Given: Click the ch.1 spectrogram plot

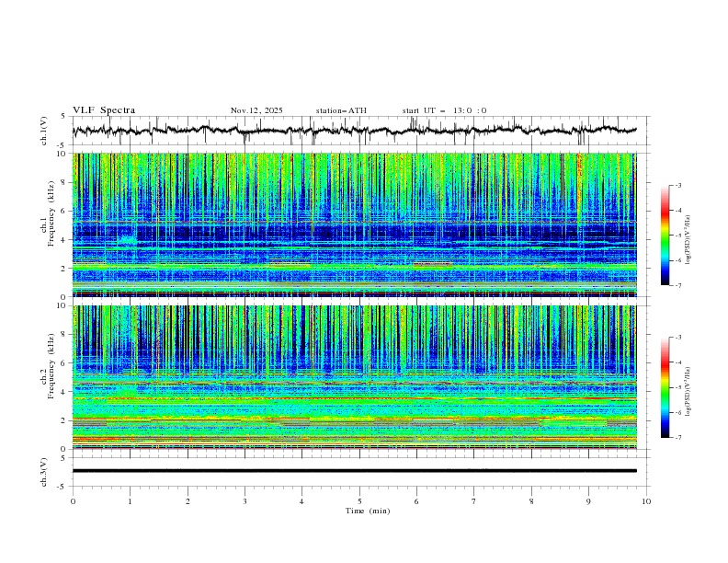Looking at the screenshot, I should [355, 224].
